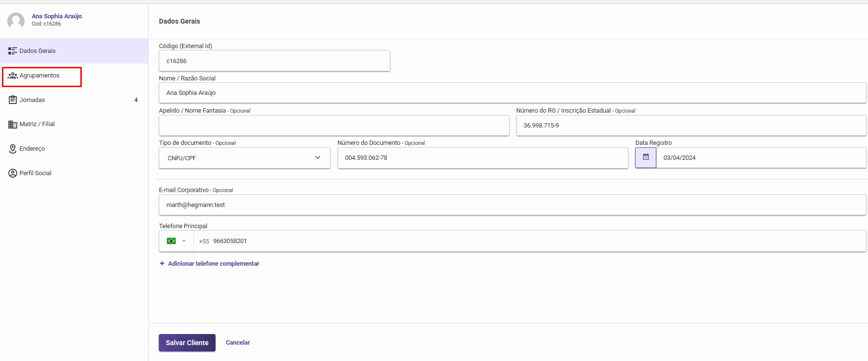Click the 'Cod: c16286' text under name
Viewport: 868px width, 361px height.
coord(46,24)
